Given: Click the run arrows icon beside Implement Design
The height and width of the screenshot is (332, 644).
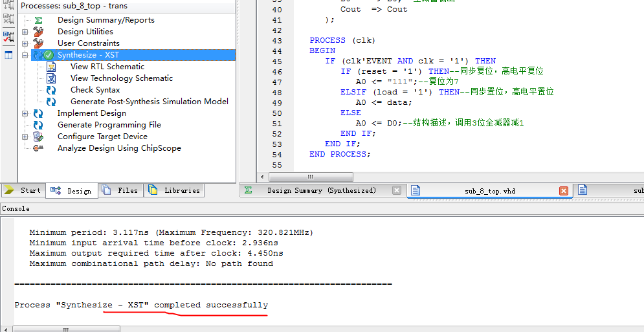Looking at the screenshot, I should coord(38,113).
